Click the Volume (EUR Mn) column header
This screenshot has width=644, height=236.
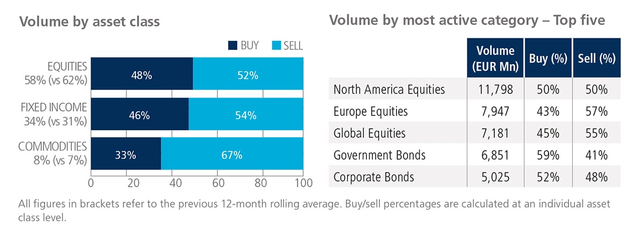pyautogui.click(x=495, y=58)
